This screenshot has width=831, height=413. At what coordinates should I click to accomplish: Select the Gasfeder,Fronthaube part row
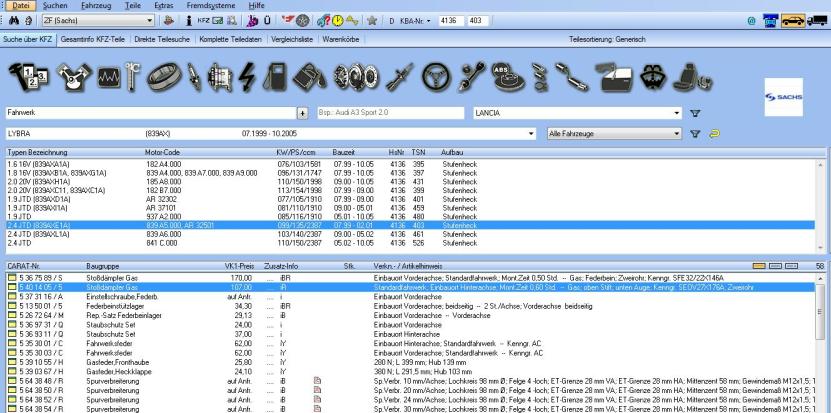[410, 362]
